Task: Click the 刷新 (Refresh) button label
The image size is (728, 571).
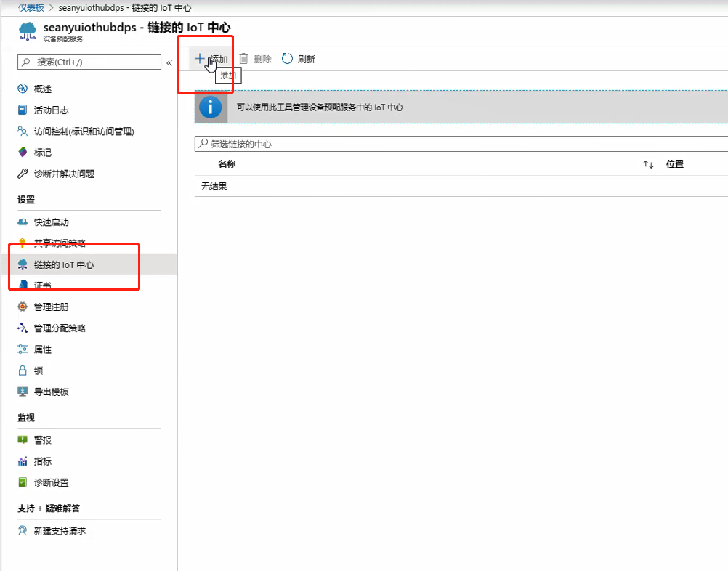Action: pos(306,59)
